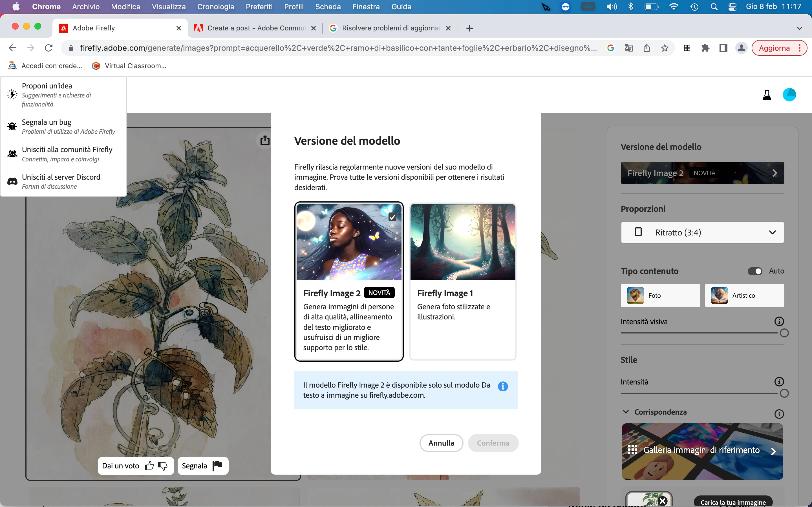The height and width of the screenshot is (507, 812).
Task: Bookmark this page with star icon
Action: point(665,48)
